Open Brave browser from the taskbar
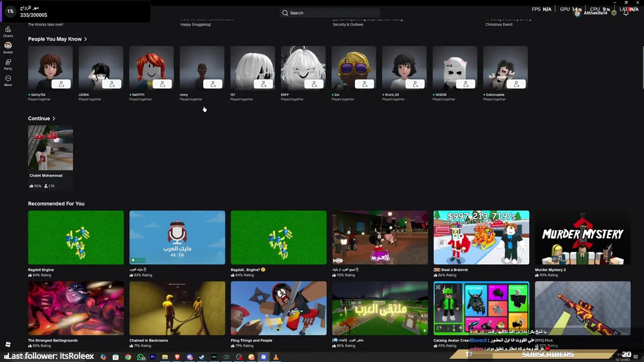The width and height of the screenshot is (644, 362). pos(177,357)
